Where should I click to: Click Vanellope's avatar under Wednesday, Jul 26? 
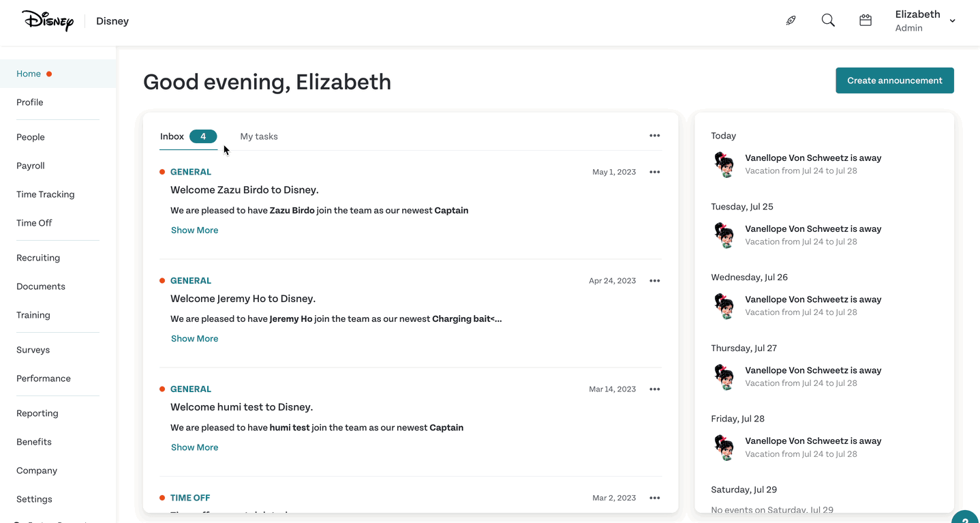coord(724,306)
